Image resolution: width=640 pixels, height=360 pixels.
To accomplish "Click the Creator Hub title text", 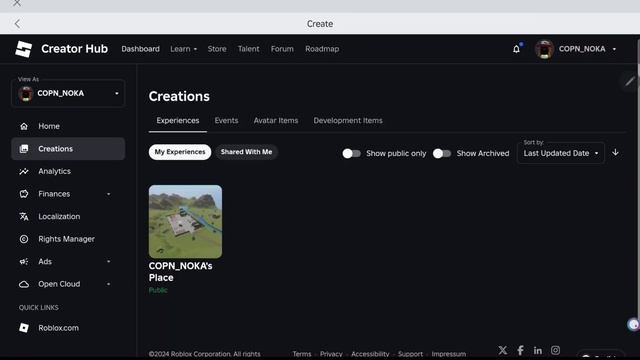I will click(x=75, y=49).
